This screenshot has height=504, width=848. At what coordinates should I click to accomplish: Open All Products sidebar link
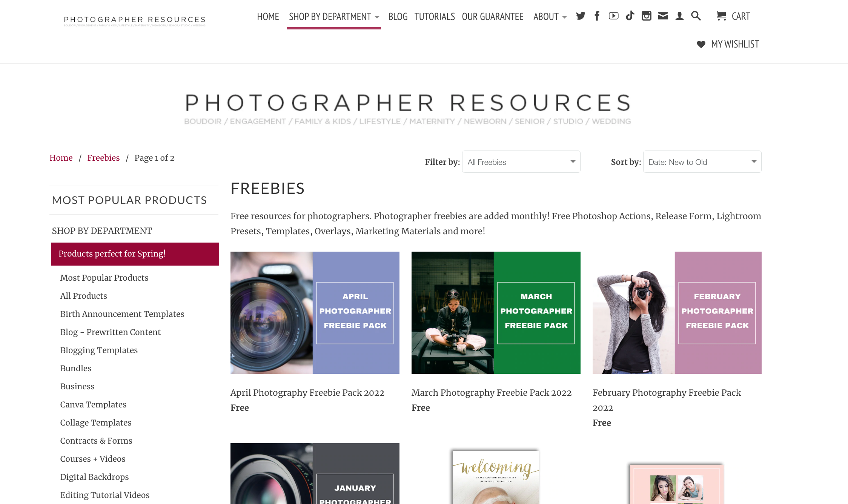(x=84, y=296)
